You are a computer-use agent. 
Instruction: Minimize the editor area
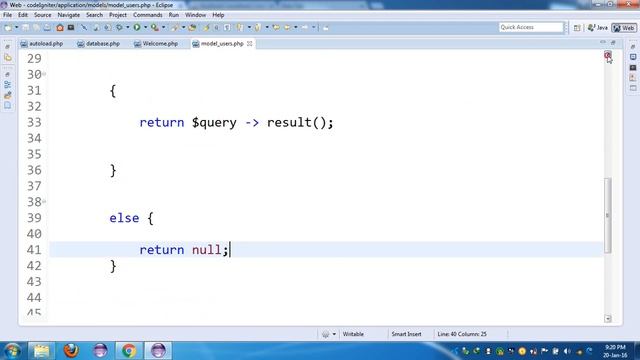(x=603, y=42)
